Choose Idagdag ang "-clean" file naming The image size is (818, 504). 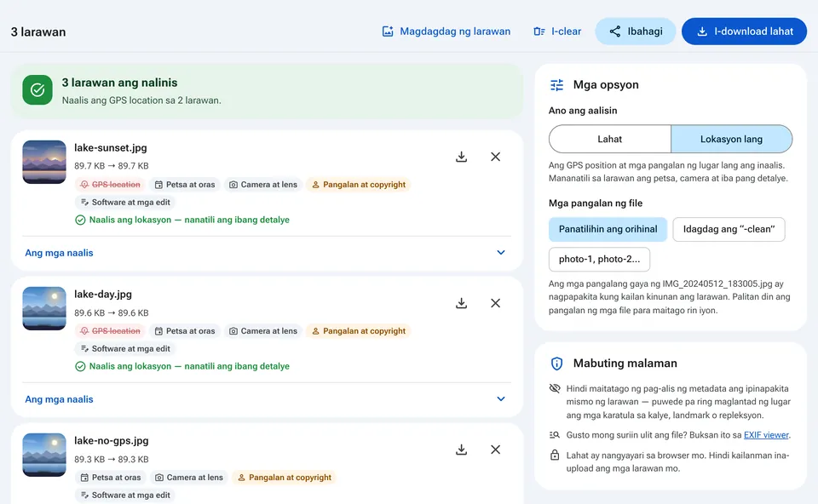729,229
